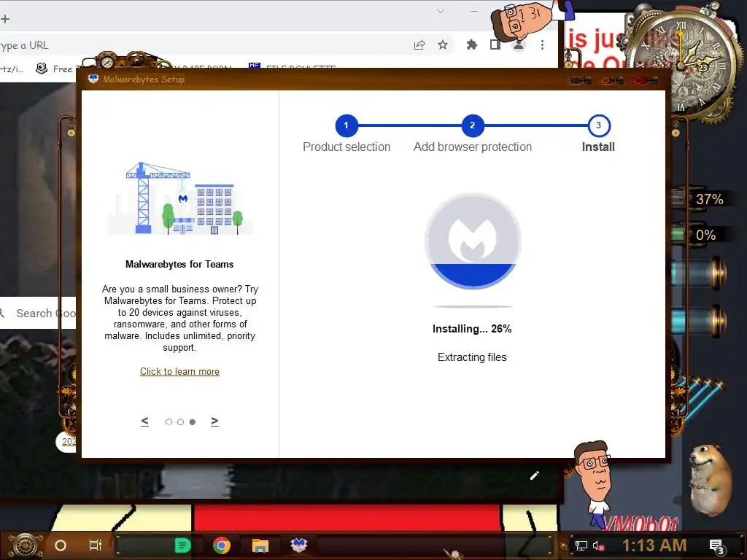
Task: Bookmark the page with Chrome star icon
Action: click(x=443, y=44)
